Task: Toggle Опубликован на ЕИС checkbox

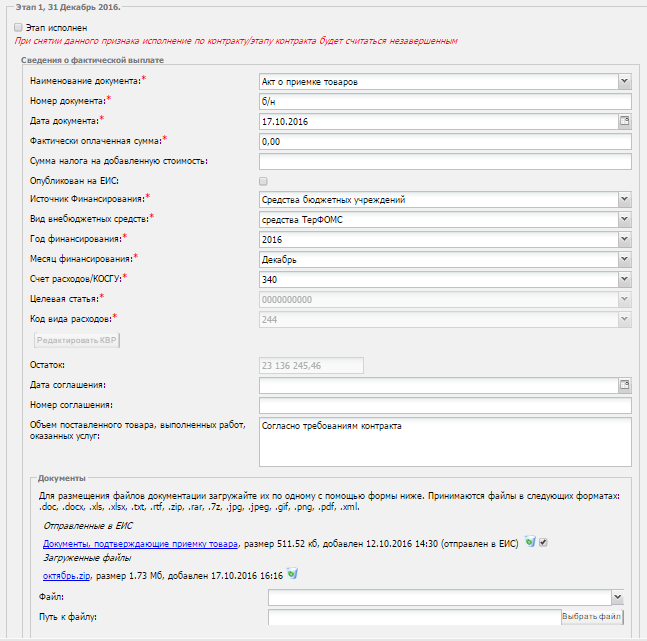Action: [264, 181]
